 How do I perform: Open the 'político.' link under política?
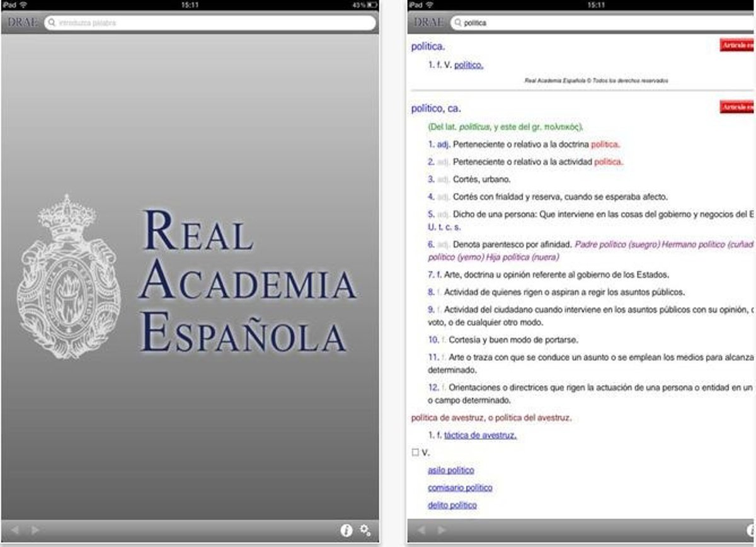468,65
